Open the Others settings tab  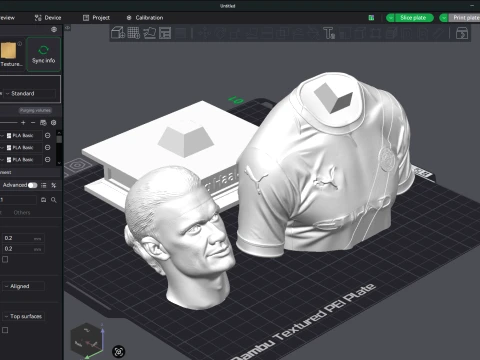(22, 213)
